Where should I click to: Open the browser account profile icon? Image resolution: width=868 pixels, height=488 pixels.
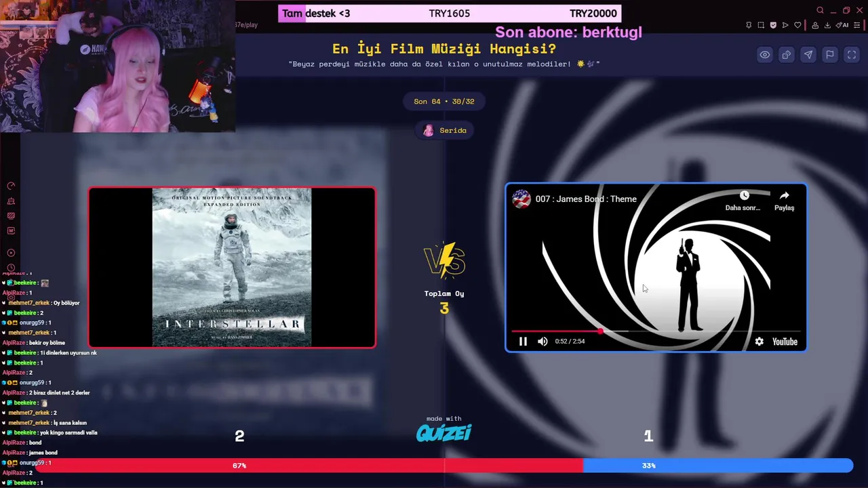[x=815, y=25]
